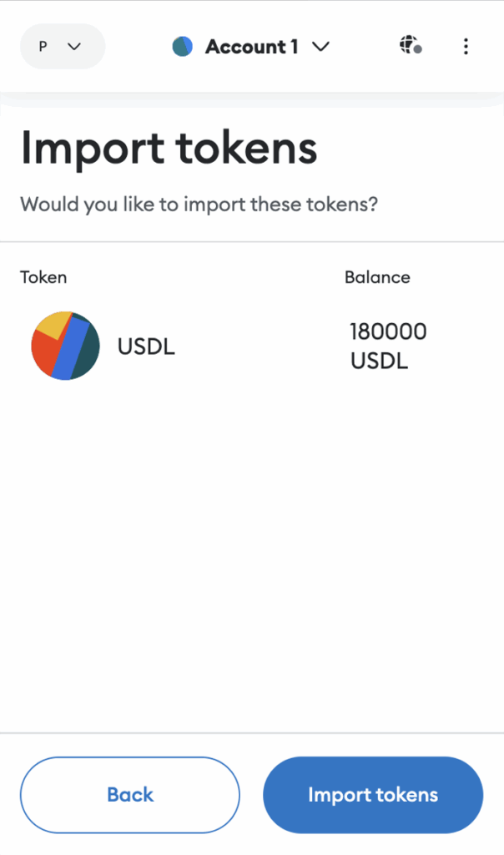Click the 180000 USDL balance value

tap(388, 347)
